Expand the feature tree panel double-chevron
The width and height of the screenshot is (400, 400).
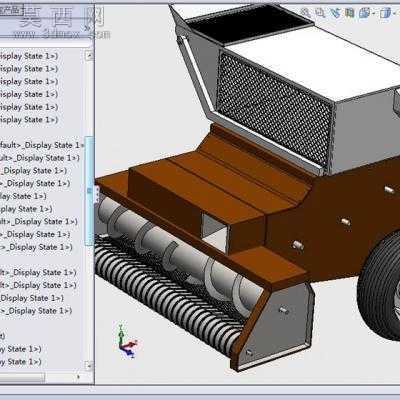[x=87, y=28]
